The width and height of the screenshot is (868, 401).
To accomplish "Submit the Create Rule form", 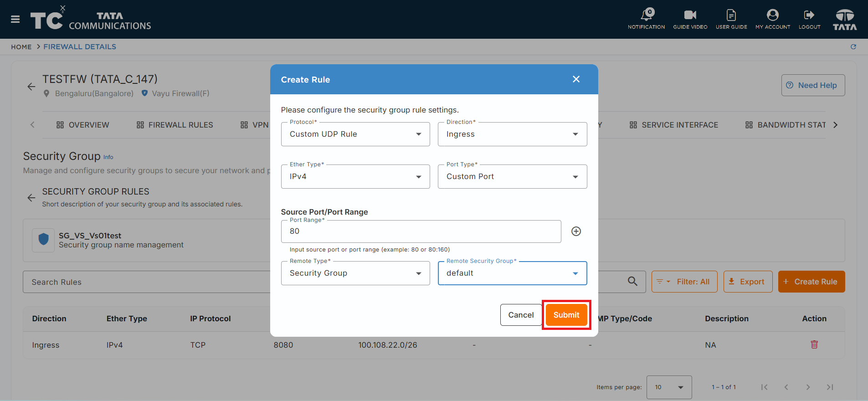I will 566,315.
